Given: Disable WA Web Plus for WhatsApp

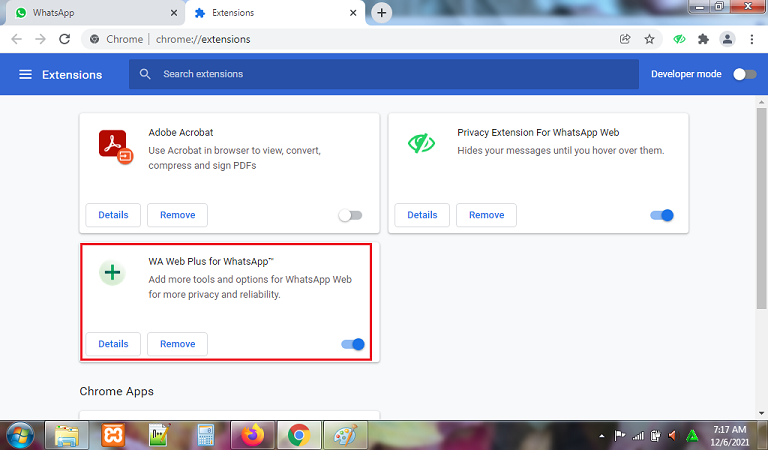Looking at the screenshot, I should [353, 344].
